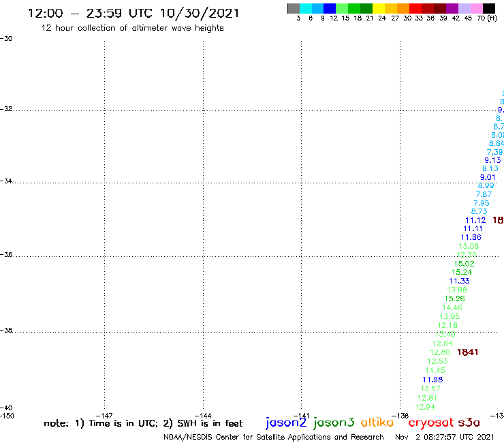Click the wave height value 14.46

pos(452,307)
